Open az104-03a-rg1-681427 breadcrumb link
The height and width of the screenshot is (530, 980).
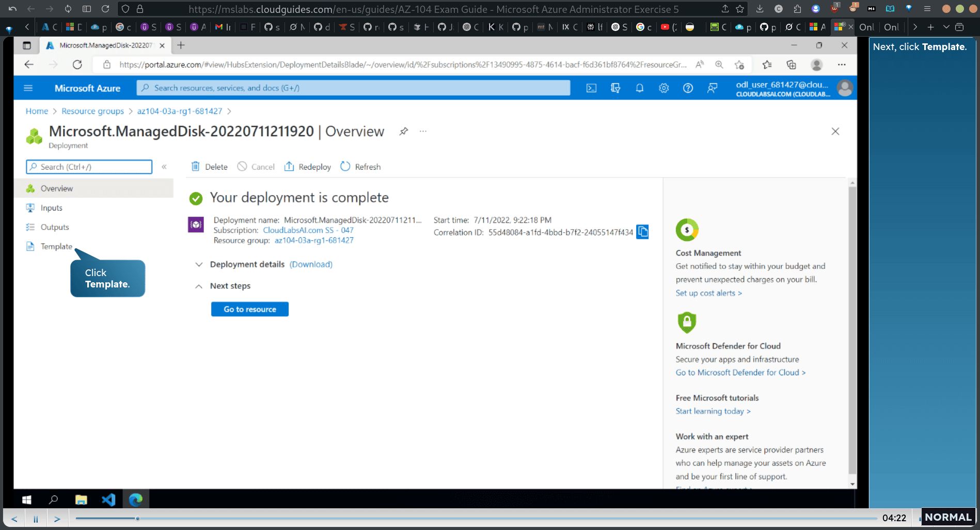click(x=180, y=111)
